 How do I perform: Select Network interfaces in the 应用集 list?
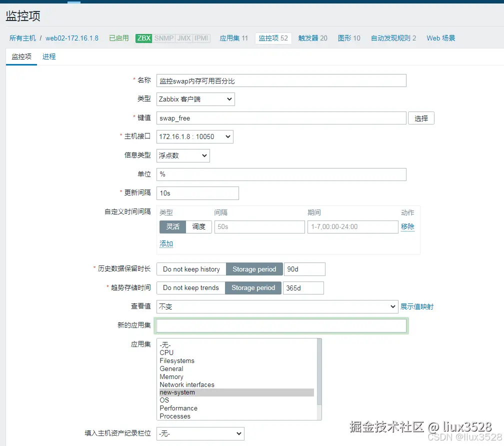[236, 384]
